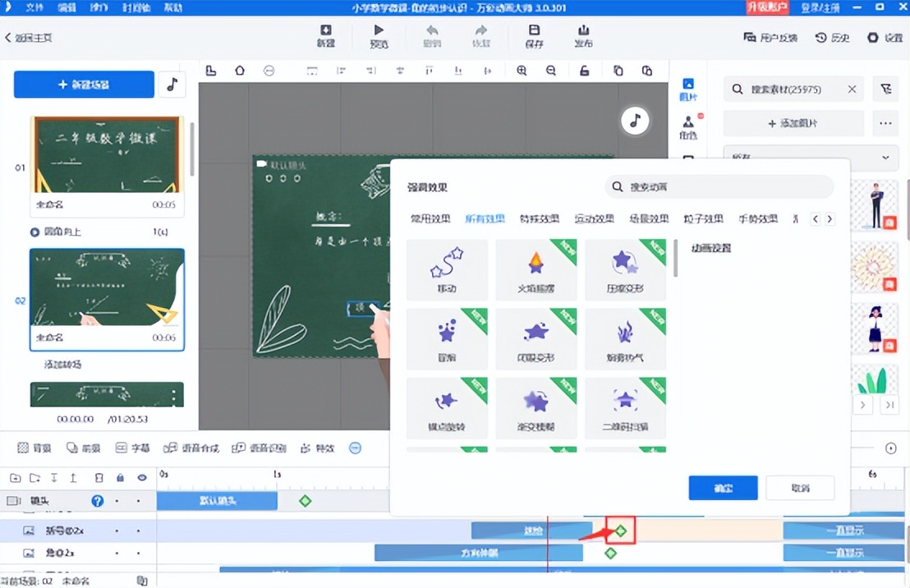
Task: Open the 字幕 subtitle tool
Action: pyautogui.click(x=133, y=448)
